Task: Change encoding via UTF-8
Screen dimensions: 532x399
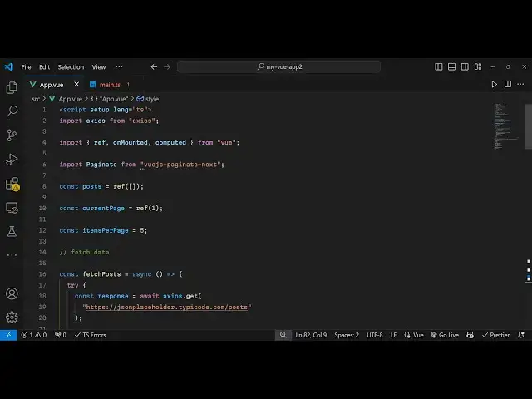Action: point(375,335)
